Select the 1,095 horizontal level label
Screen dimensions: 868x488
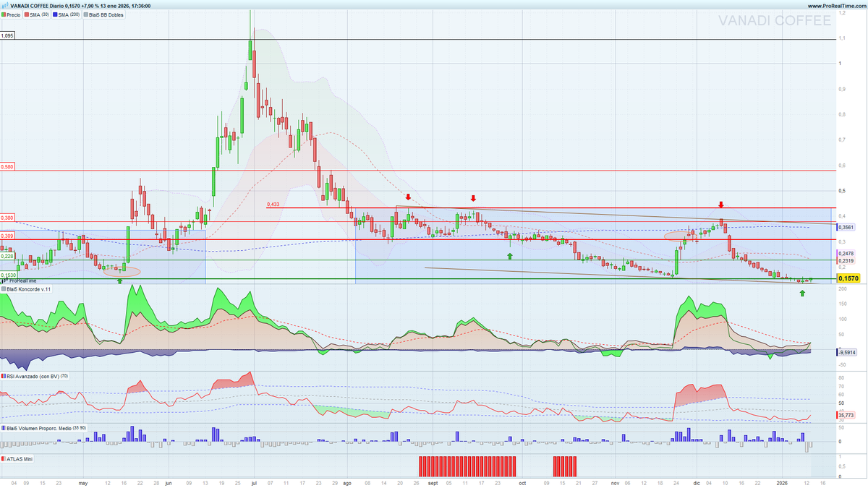click(x=7, y=35)
